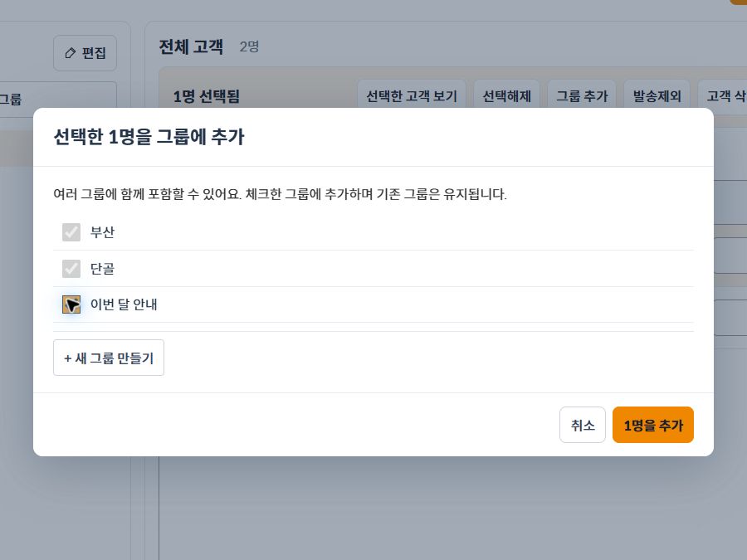The height and width of the screenshot is (560, 747).
Task: Select the 이번 달 안내 label text
Action: pos(124,304)
